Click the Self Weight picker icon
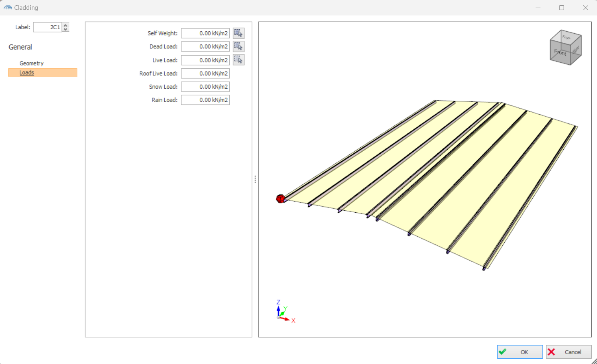Viewport: 597px width, 364px height. tap(238, 33)
